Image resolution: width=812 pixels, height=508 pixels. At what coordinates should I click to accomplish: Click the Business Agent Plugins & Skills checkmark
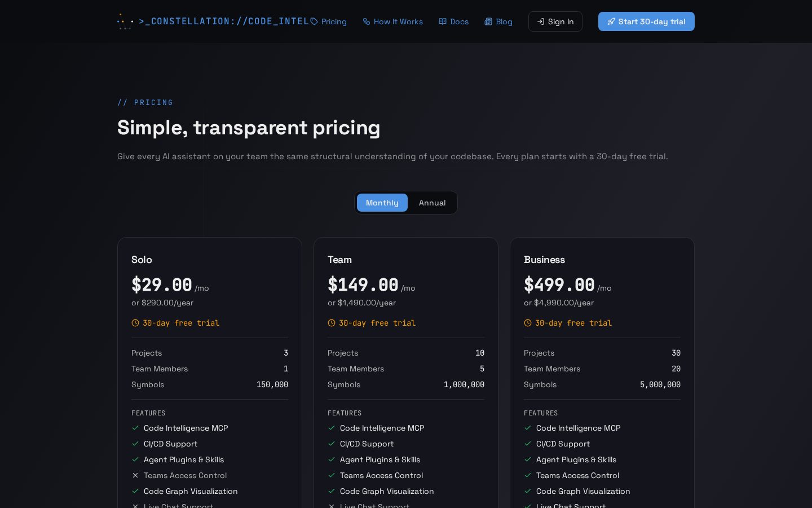[x=528, y=459]
